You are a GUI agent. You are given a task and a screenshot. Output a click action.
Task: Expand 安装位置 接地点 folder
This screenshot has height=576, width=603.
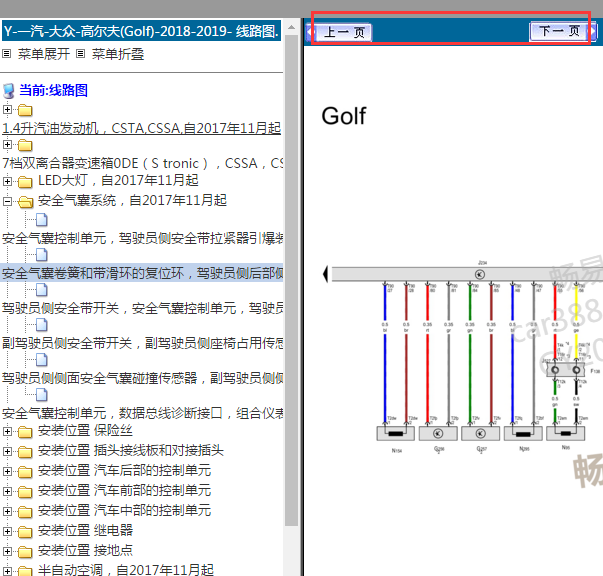coord(7,551)
